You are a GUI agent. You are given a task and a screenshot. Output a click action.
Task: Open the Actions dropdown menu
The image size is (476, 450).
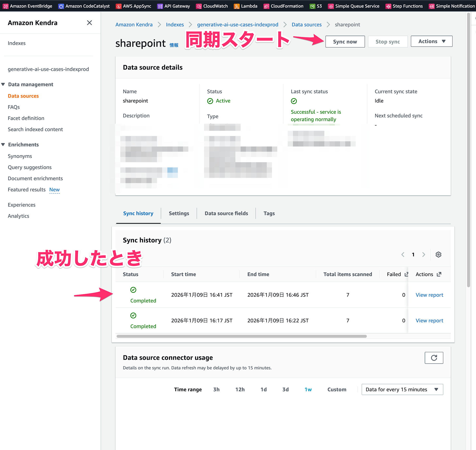(x=431, y=41)
